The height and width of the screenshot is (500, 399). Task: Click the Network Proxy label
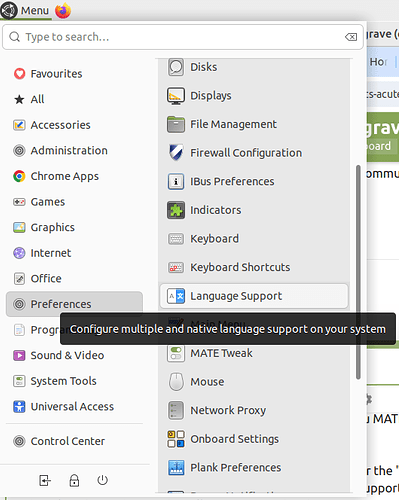(x=228, y=410)
